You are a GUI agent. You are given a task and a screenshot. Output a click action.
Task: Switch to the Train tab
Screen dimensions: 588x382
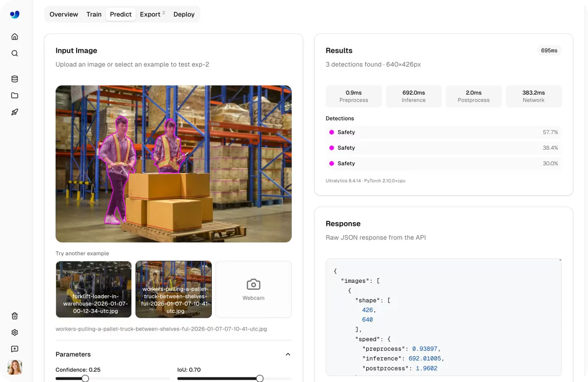[94, 14]
